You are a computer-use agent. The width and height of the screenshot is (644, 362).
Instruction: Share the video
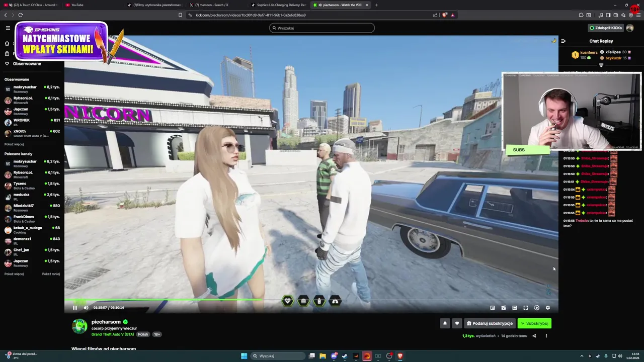534,336
